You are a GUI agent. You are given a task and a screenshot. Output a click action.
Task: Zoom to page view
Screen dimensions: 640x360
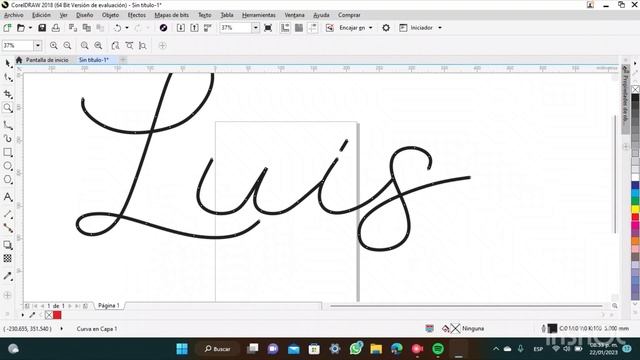[x=116, y=45]
